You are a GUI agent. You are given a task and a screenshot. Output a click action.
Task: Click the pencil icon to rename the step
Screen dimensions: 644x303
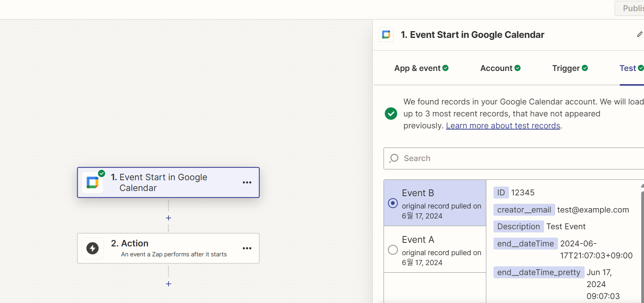coord(640,35)
